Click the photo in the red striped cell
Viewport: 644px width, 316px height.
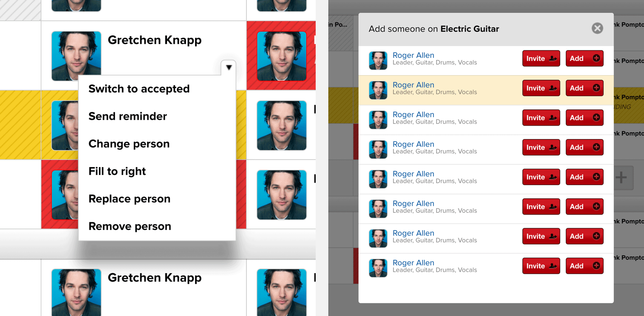pos(281,56)
